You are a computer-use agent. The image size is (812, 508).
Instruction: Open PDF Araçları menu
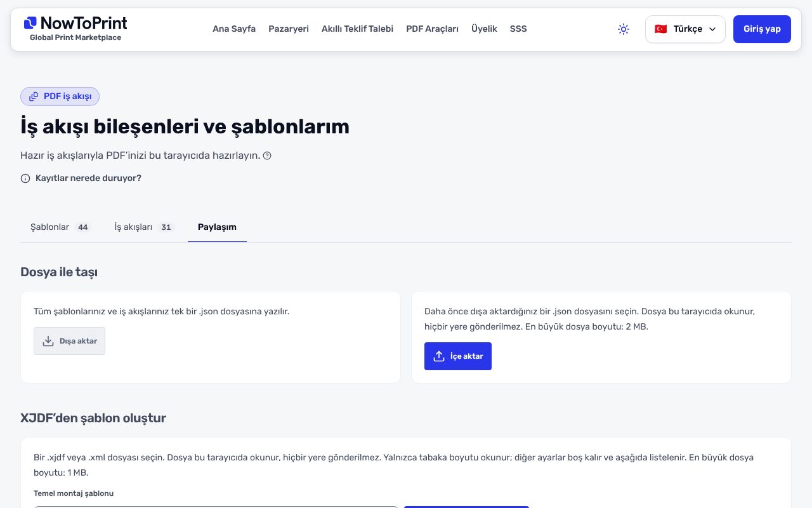coord(432,29)
